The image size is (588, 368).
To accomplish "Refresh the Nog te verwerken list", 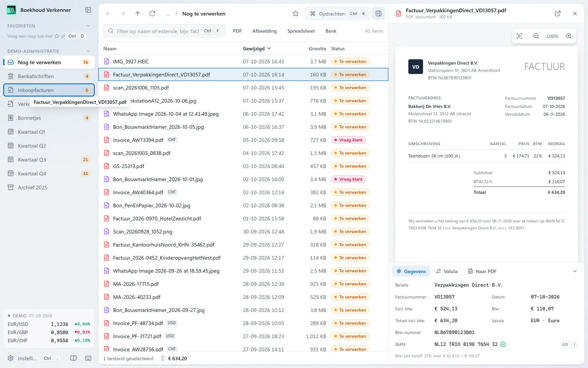I will [x=152, y=13].
